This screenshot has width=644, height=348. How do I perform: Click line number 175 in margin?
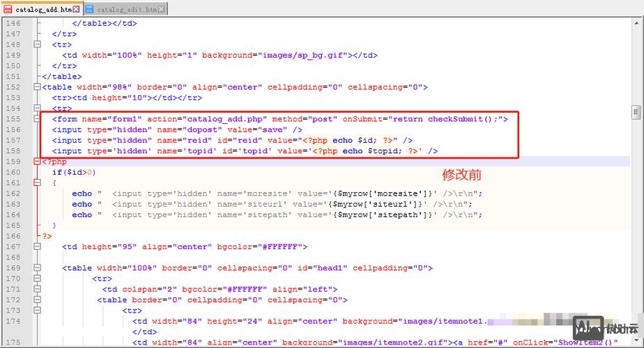(13, 342)
